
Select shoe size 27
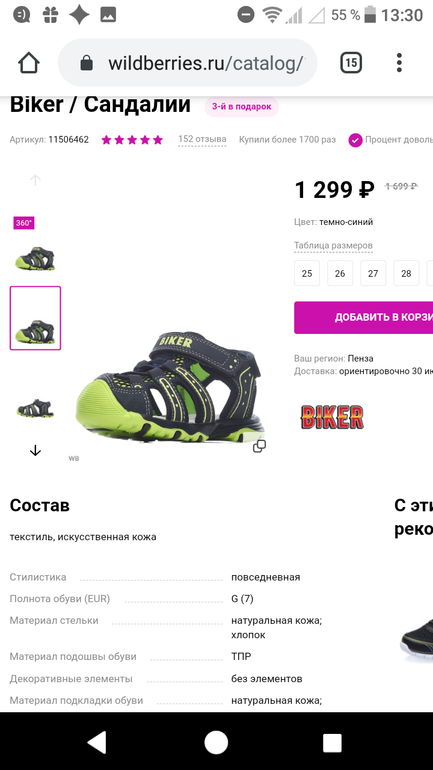pyautogui.click(x=373, y=274)
